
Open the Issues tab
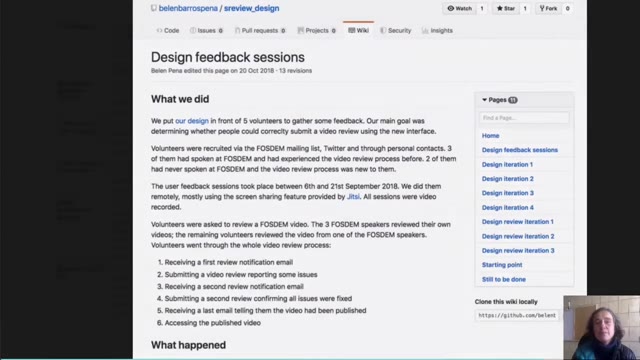(206, 31)
